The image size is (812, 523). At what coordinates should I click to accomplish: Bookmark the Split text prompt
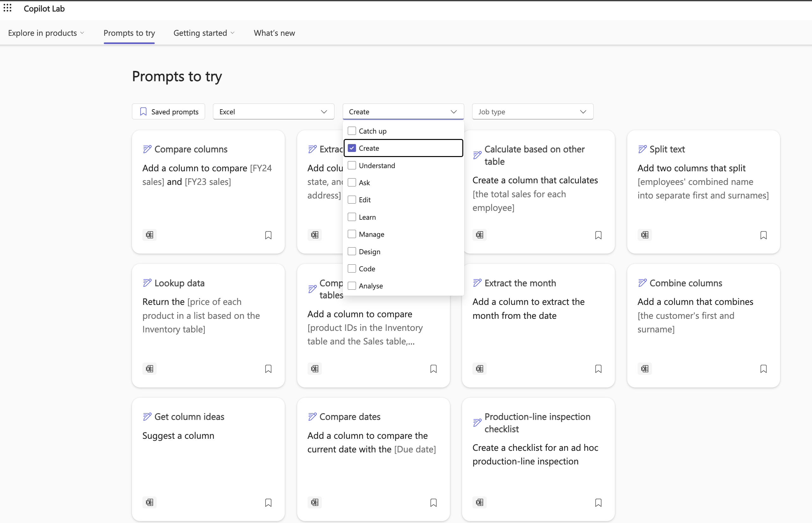point(763,235)
